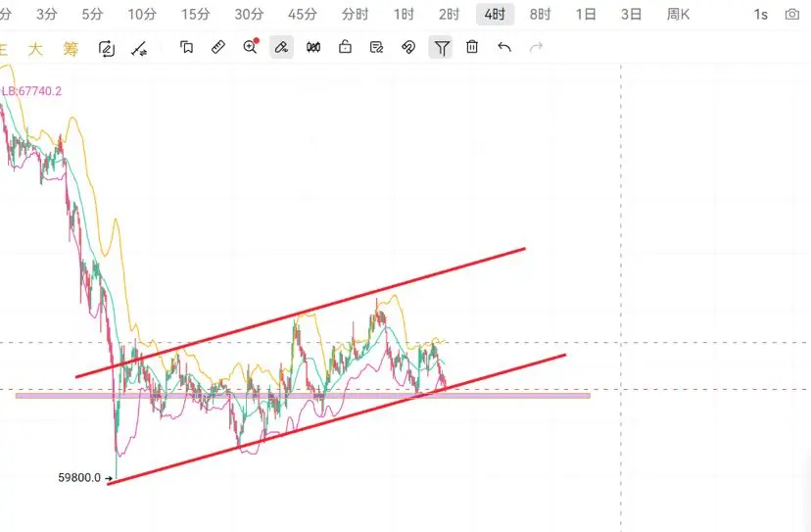Toggle the magnet snap mode
The height and width of the screenshot is (532, 811).
click(408, 48)
